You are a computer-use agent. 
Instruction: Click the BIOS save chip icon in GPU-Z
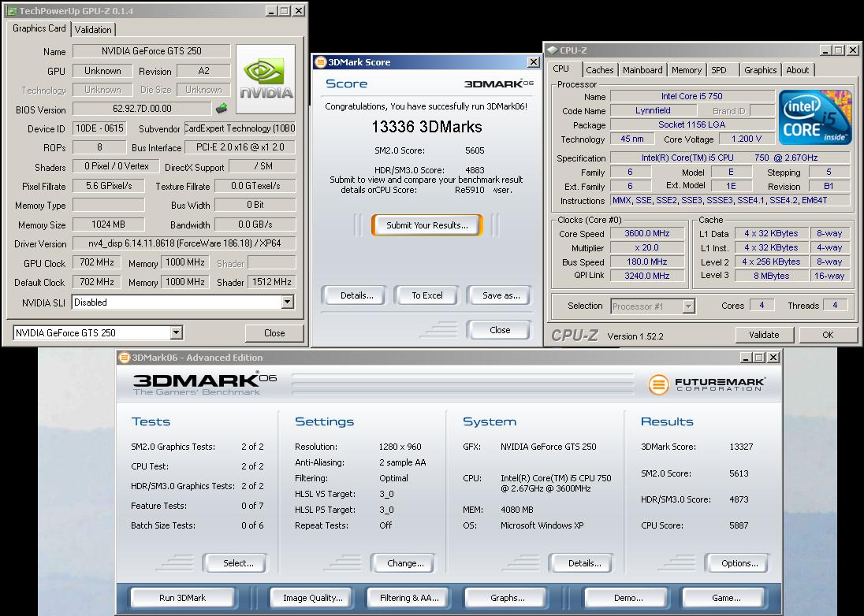click(x=222, y=108)
